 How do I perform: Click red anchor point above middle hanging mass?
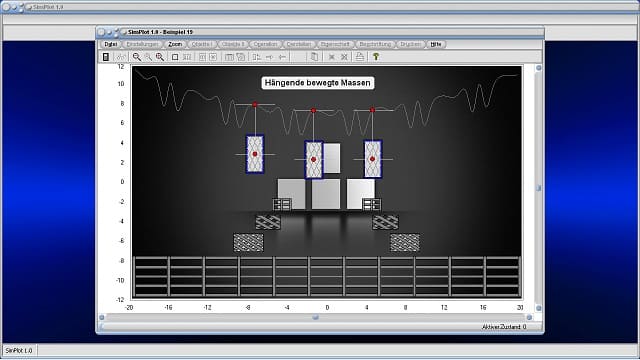[x=313, y=110]
